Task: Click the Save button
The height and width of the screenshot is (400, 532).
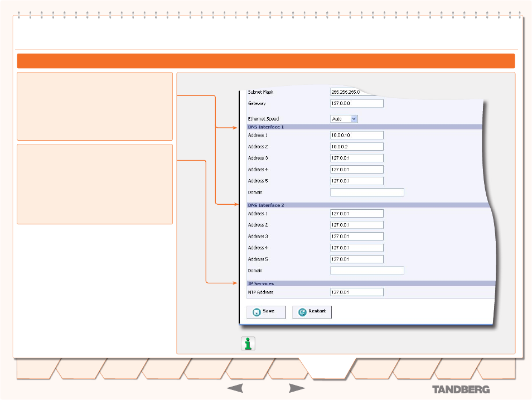Action: click(x=267, y=312)
